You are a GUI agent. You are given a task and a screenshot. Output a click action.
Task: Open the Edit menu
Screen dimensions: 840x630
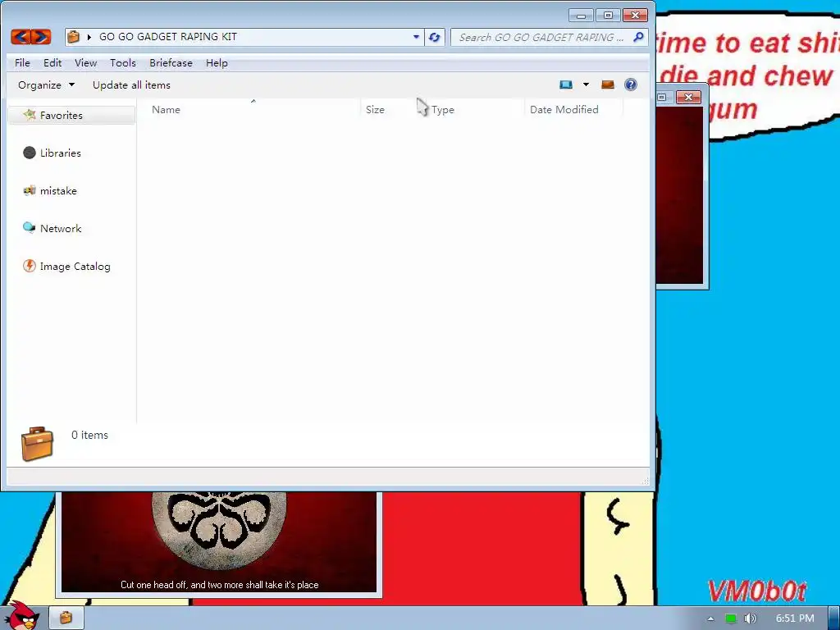click(x=52, y=62)
